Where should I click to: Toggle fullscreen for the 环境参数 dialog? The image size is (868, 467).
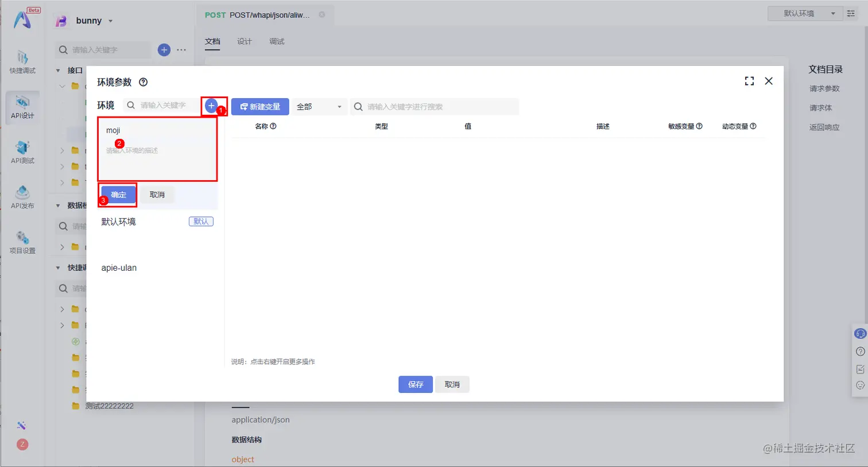[749, 81]
